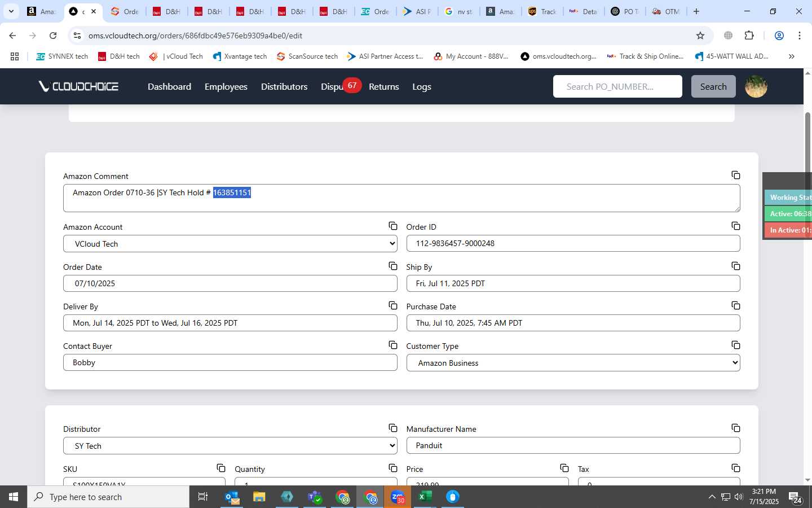Open Chrome three-dot menu

tap(800, 36)
